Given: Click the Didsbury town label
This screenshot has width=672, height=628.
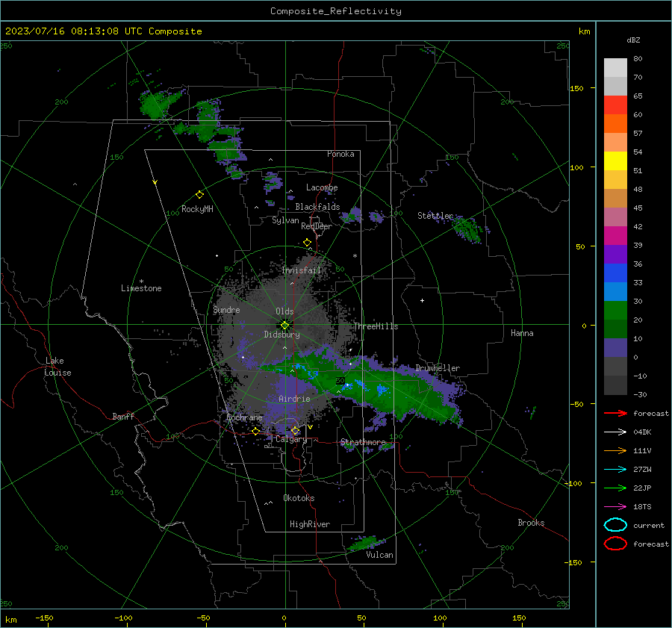Looking at the screenshot, I should click(x=281, y=335).
